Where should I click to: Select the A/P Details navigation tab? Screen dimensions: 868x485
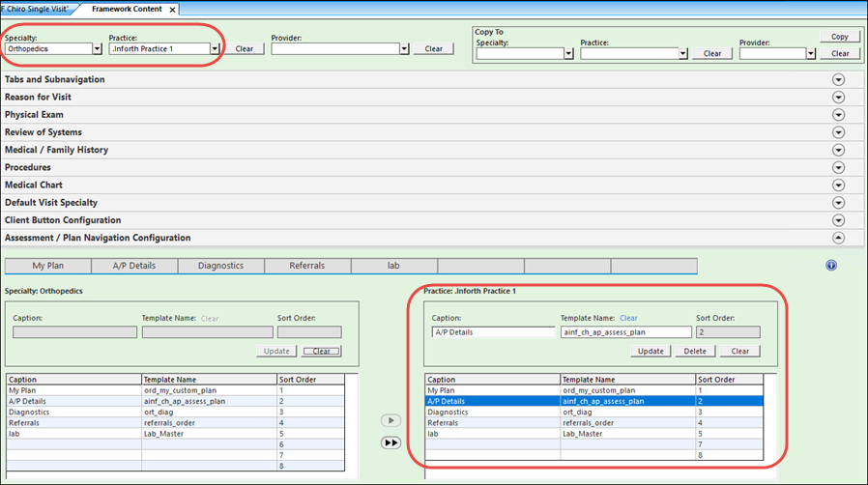134,266
